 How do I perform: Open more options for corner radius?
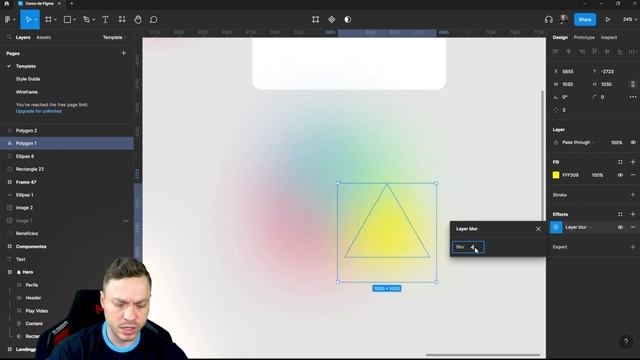coord(633,97)
